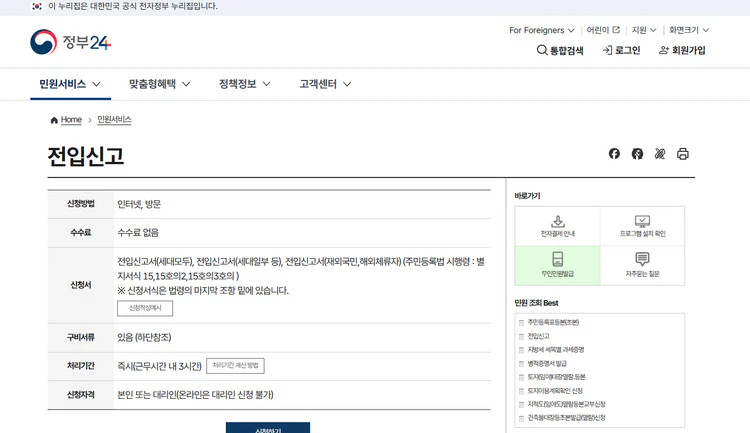Share the page on Facebook
This screenshot has width=750, height=433.
coord(614,154)
